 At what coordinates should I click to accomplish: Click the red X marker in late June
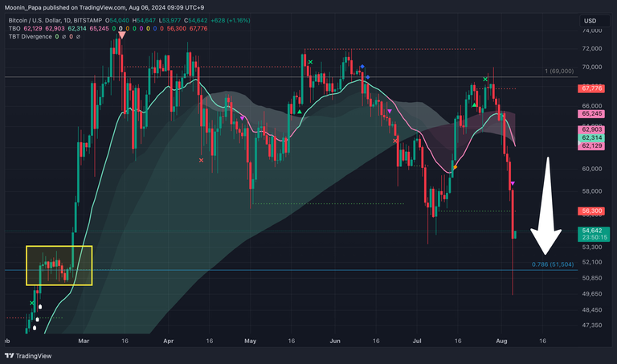click(395, 141)
